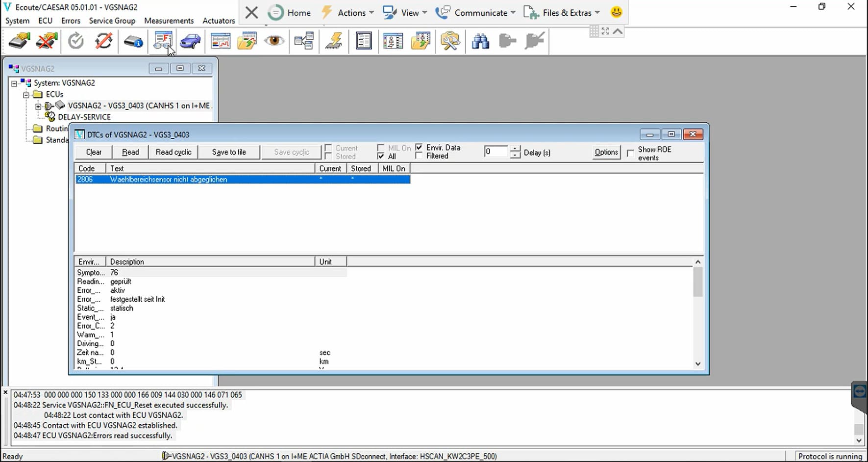868x462 pixels.
Task: Click the lightning bolt flash toolbar icon
Action: pos(334,41)
